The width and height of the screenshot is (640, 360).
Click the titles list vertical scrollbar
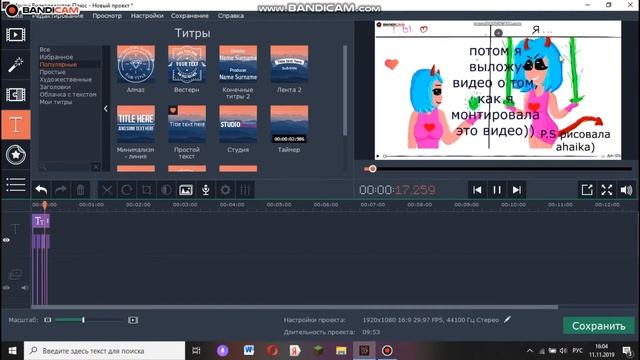pos(345,91)
